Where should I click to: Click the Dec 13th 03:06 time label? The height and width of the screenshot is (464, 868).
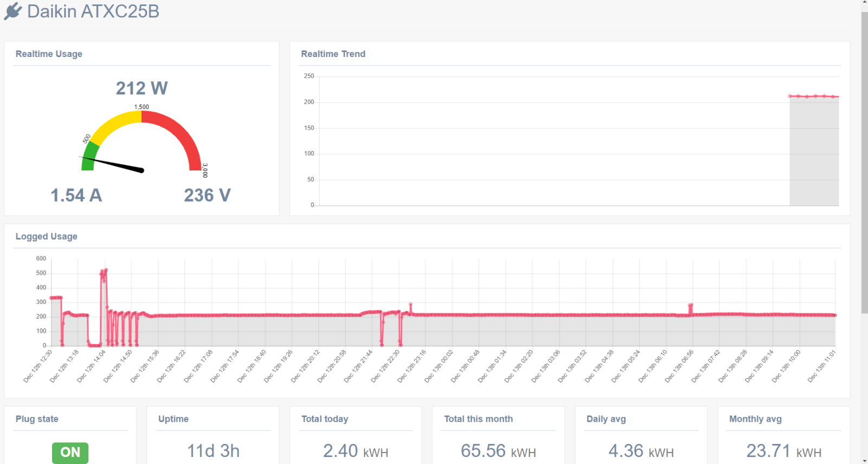click(546, 366)
